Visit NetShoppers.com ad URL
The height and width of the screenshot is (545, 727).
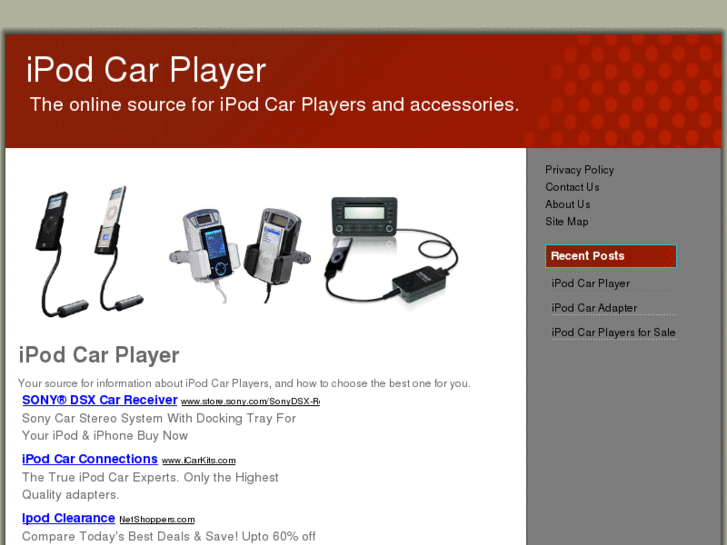157,519
